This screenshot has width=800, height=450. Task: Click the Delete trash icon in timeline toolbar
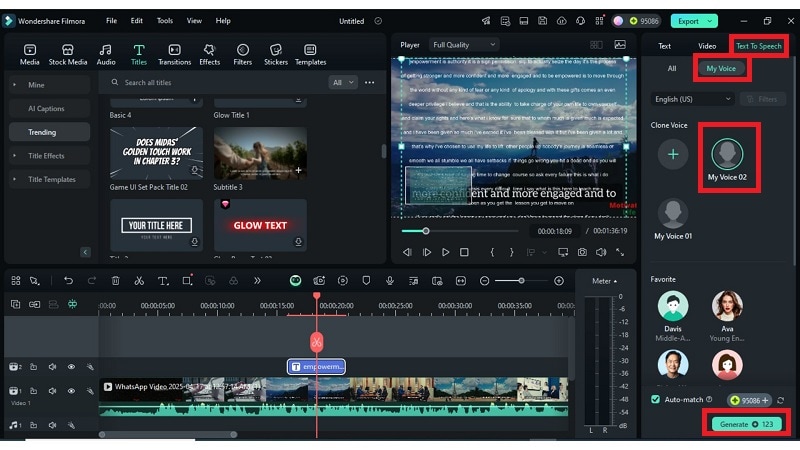[x=116, y=281]
